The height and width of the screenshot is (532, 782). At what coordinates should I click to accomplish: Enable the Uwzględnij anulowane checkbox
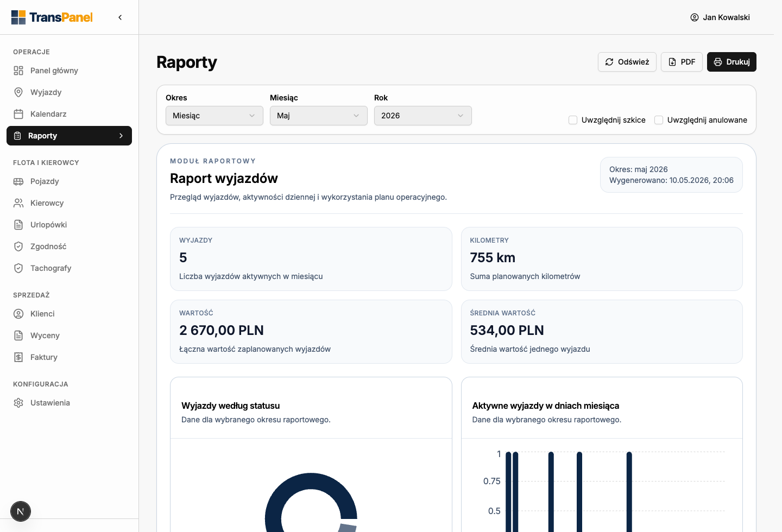point(659,120)
